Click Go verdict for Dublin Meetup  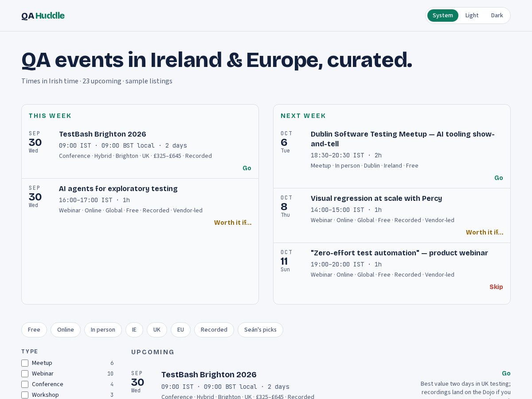coord(499,178)
